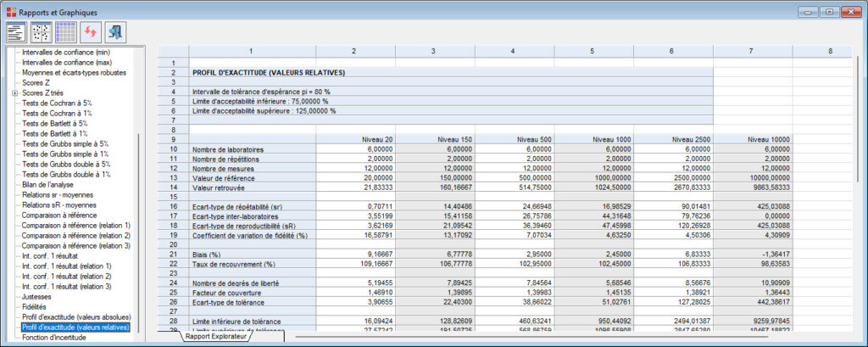Open Tests de Grubbs double à 1%
The image size is (868, 347).
point(65,174)
